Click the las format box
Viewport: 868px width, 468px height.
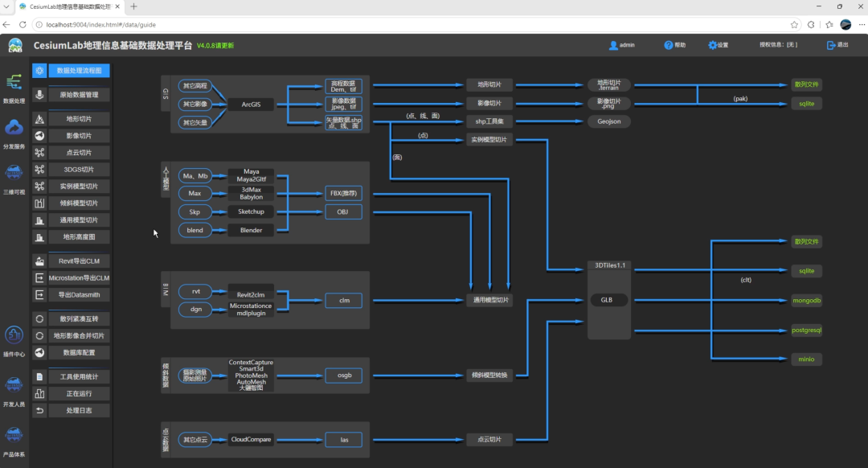tap(344, 440)
